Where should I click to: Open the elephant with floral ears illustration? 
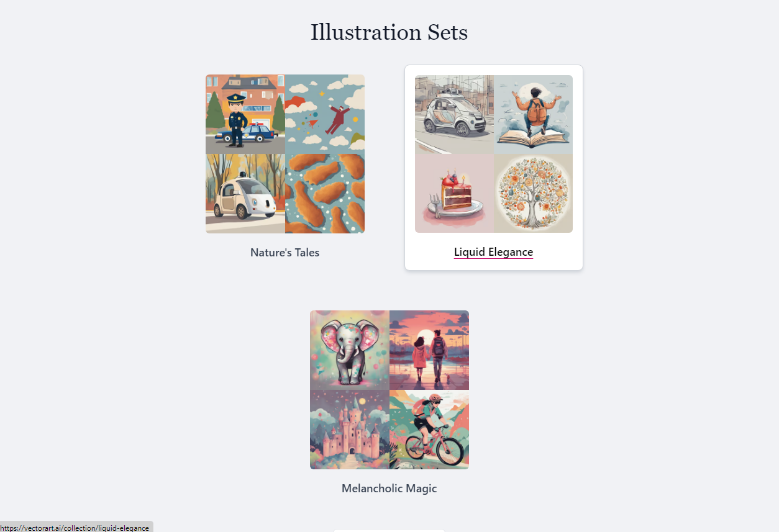coord(350,350)
